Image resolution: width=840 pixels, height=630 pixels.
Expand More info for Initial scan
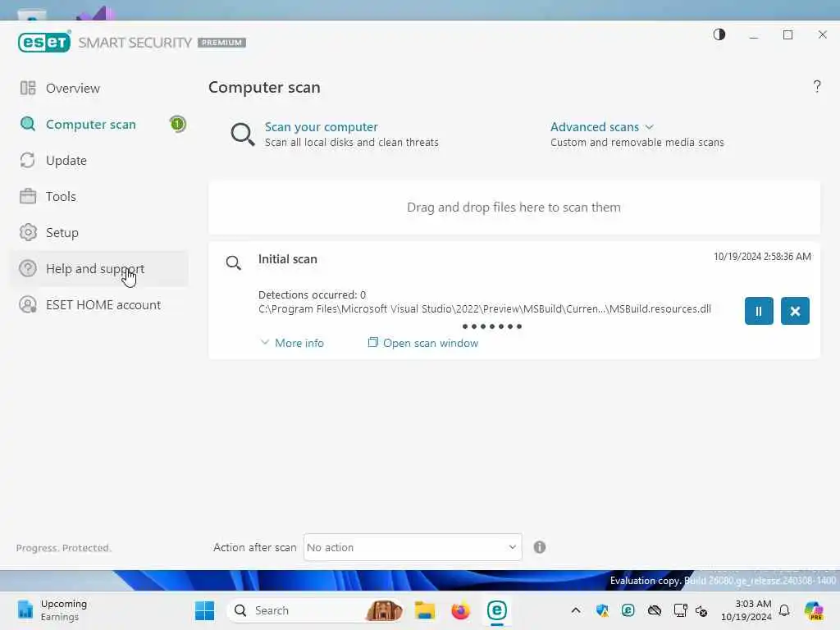pyautogui.click(x=292, y=343)
